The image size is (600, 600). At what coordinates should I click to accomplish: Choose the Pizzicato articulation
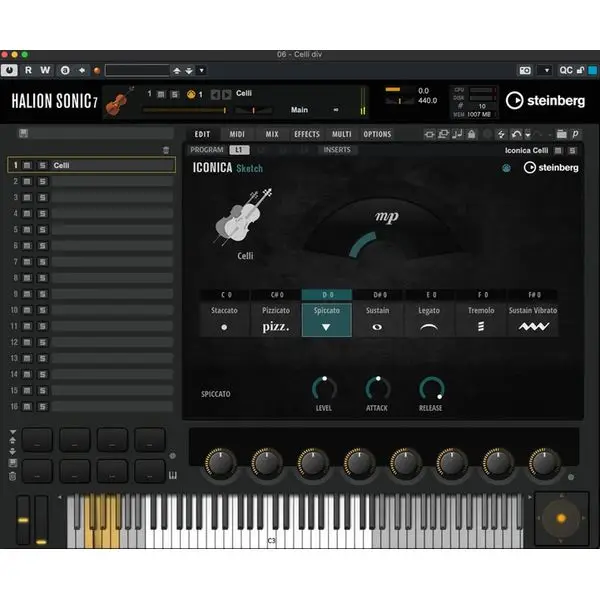click(x=275, y=318)
